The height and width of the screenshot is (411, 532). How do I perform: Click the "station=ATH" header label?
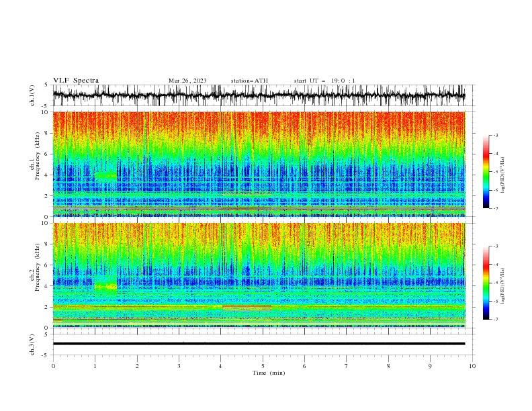coord(249,81)
